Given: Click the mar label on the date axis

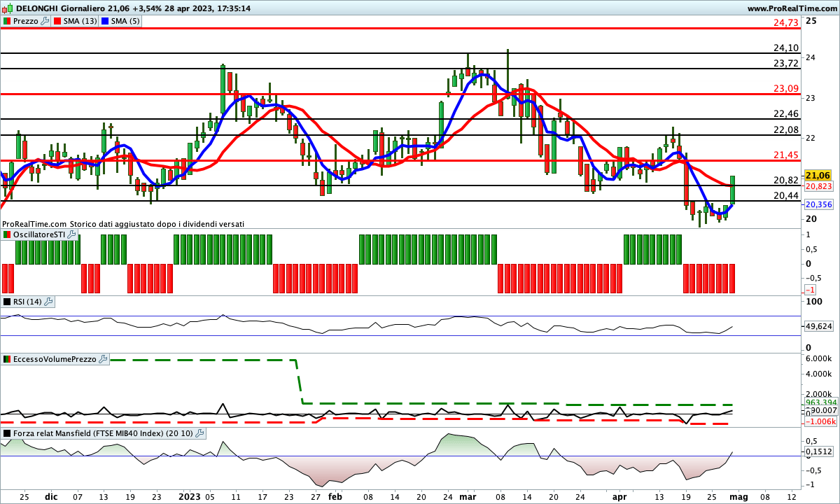Looking at the screenshot, I should click(466, 496).
